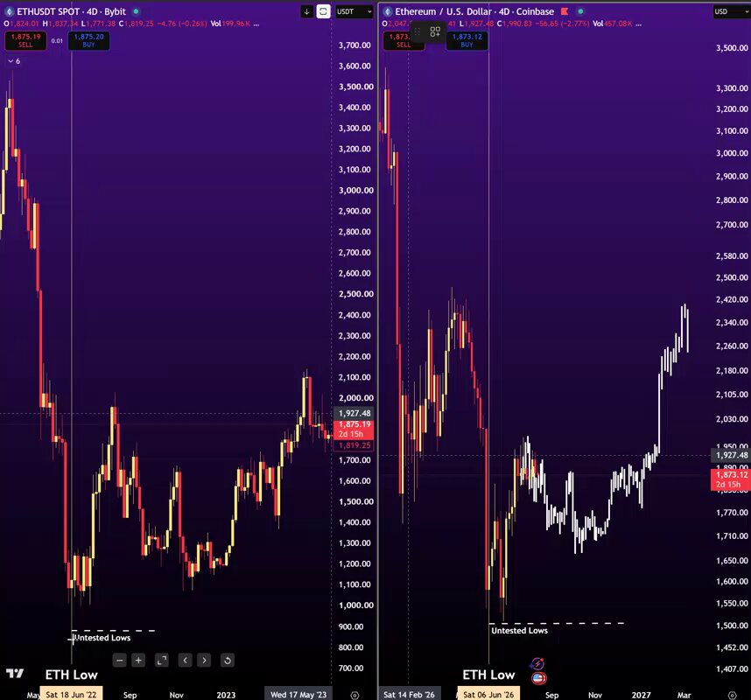Viewport: 751px width, 700px height.
Task: Click the Ethereum logo on ETHUSDT SPOT chart
Action: click(9, 11)
